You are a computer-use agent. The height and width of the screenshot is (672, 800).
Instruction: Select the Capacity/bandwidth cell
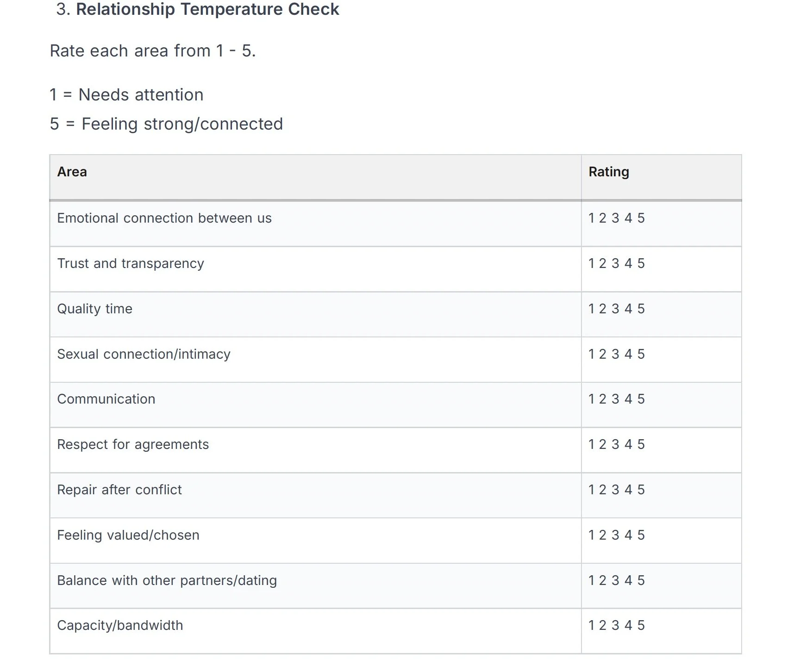point(316,631)
